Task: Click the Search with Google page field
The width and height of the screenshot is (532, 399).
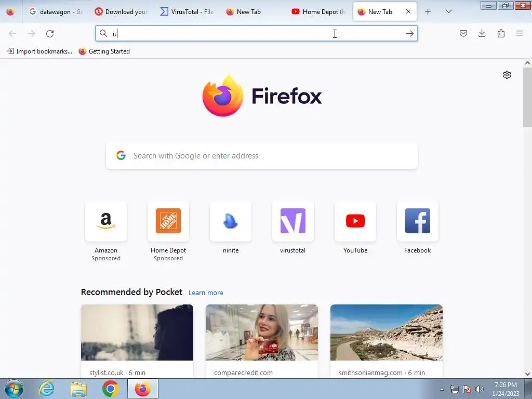Action: point(262,156)
